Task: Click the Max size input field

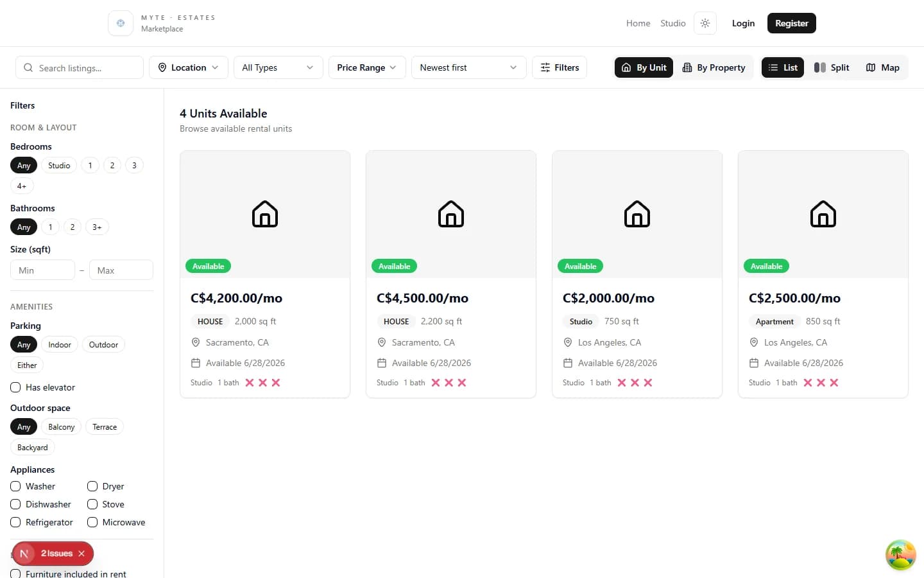Action: (x=121, y=270)
